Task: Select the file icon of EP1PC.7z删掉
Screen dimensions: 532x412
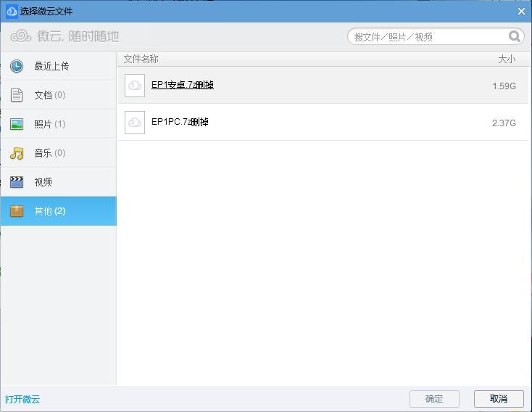Action: coord(135,123)
